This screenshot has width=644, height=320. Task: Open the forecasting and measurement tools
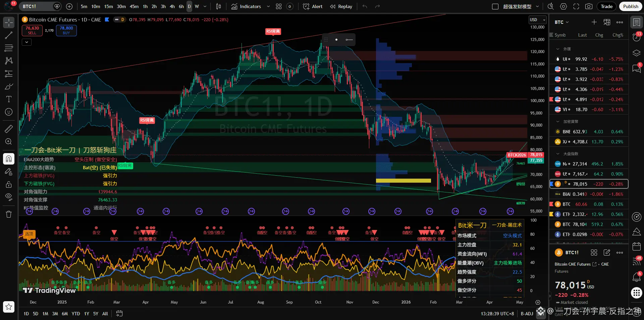[9, 74]
